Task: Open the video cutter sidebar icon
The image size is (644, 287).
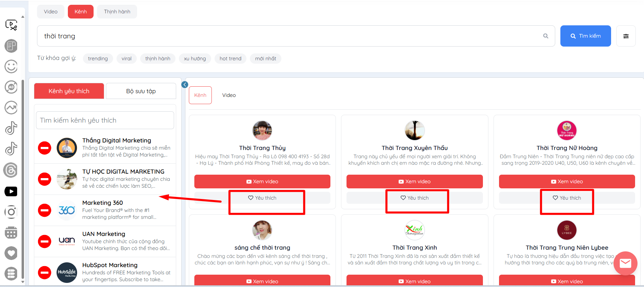Action: click(x=11, y=25)
